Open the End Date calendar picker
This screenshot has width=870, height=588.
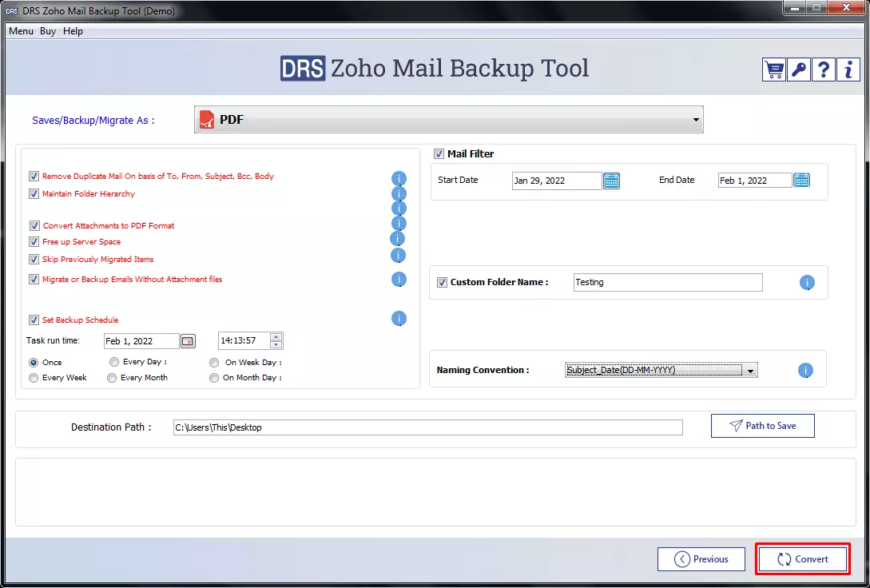click(802, 181)
